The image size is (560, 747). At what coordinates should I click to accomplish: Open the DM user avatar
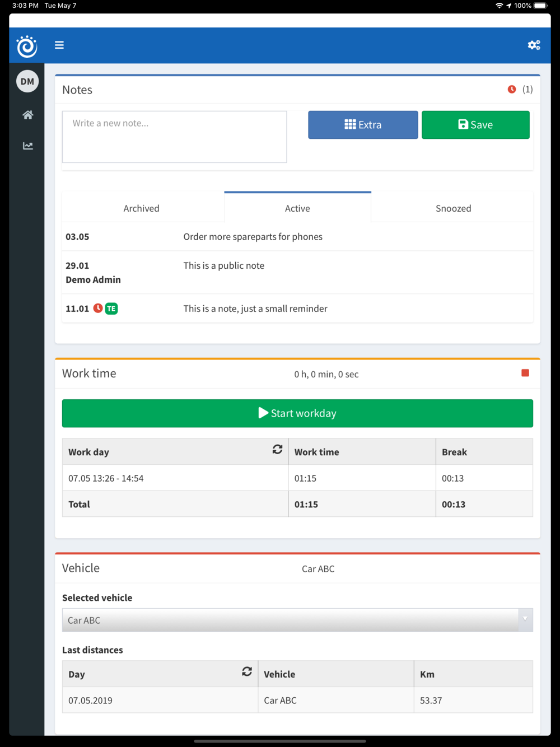(27, 81)
